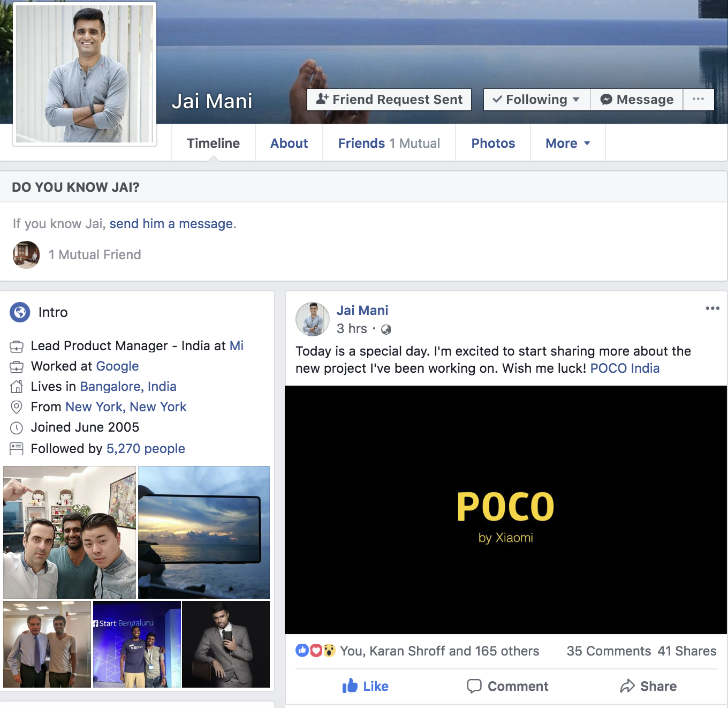728x708 pixels.
Task: Open the Start Bengaluru featured photo
Action: [137, 644]
